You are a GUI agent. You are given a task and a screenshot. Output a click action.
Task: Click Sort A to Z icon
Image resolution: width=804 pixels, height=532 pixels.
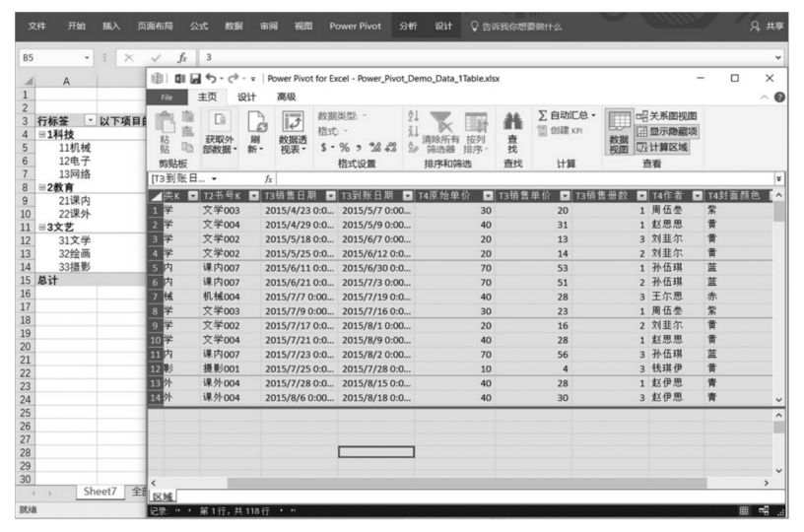pos(413,115)
